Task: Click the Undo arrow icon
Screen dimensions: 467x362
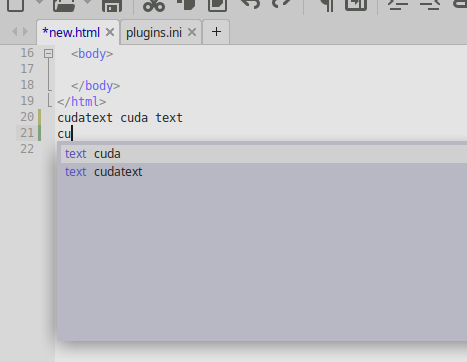Action: pyautogui.click(x=250, y=4)
